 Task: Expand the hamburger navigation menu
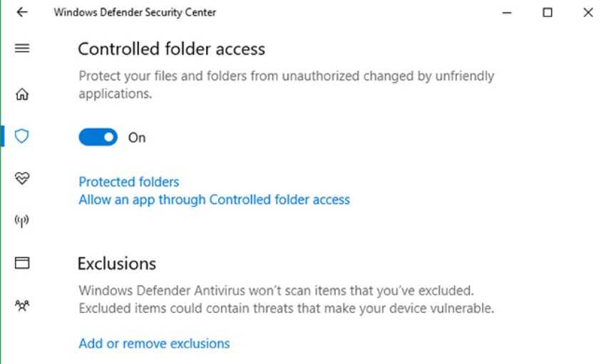(22, 49)
